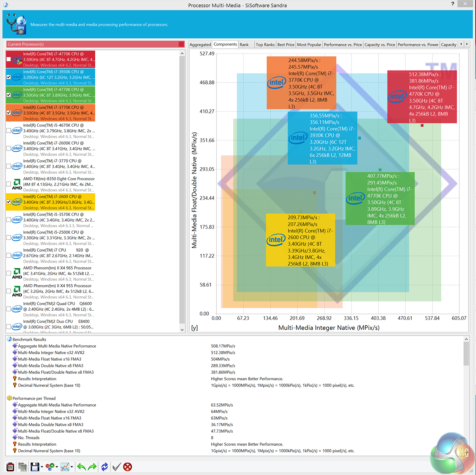Viewport: 476px width, 475px height.
Task: Click the green forward arrow
Action: tap(92, 467)
